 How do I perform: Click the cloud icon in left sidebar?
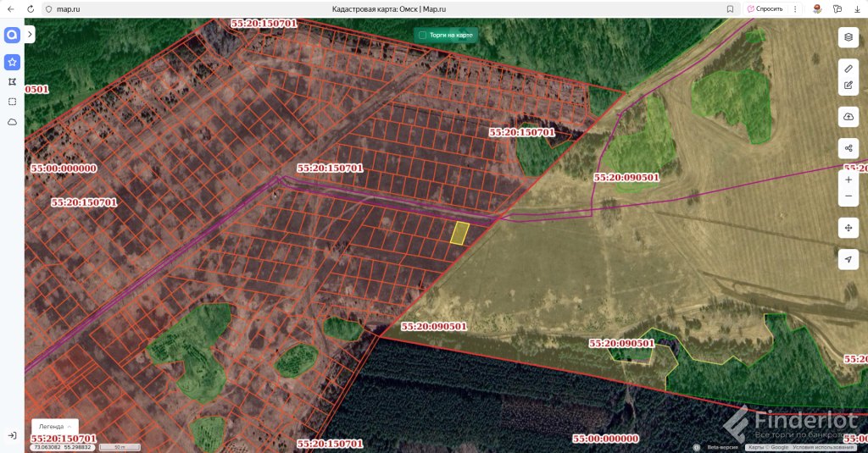click(12, 122)
